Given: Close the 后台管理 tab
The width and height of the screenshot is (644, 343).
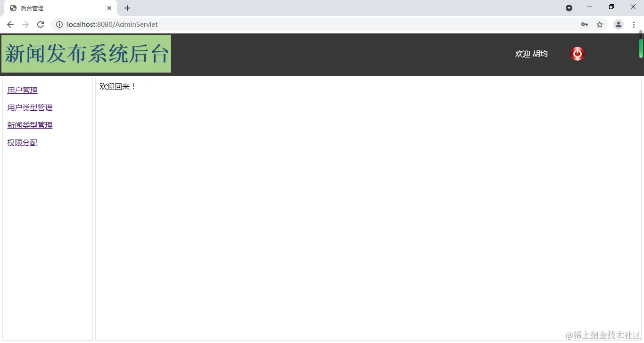Looking at the screenshot, I should pyautogui.click(x=109, y=8).
